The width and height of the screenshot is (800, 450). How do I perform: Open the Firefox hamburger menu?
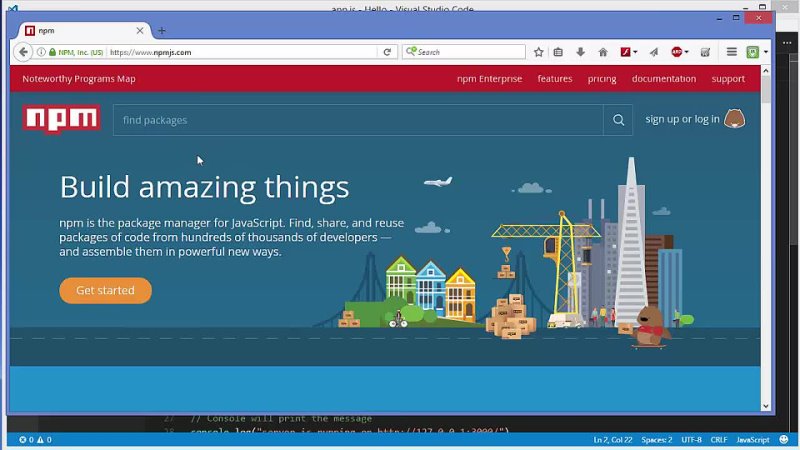pos(732,52)
